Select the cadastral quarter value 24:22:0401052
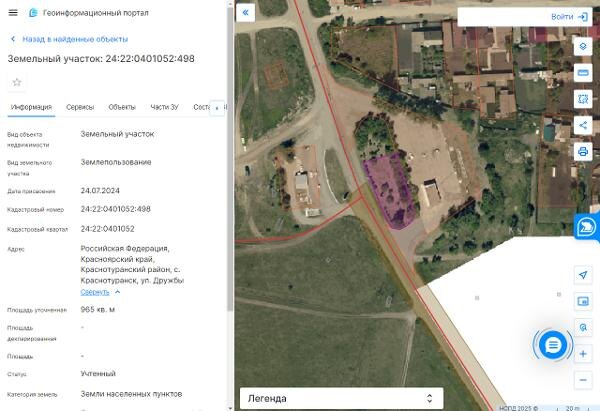 (x=108, y=229)
